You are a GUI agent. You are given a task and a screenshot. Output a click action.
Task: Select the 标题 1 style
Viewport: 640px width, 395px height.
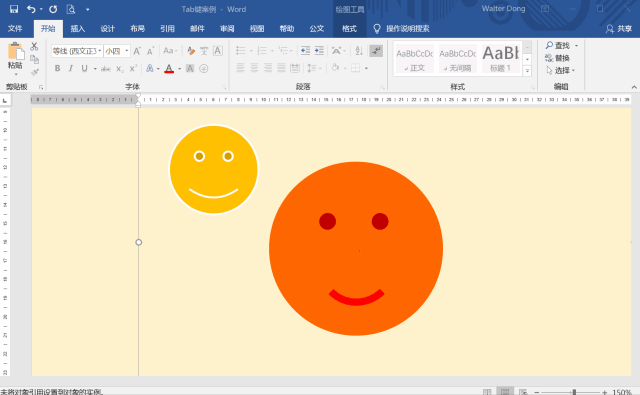[x=501, y=59]
